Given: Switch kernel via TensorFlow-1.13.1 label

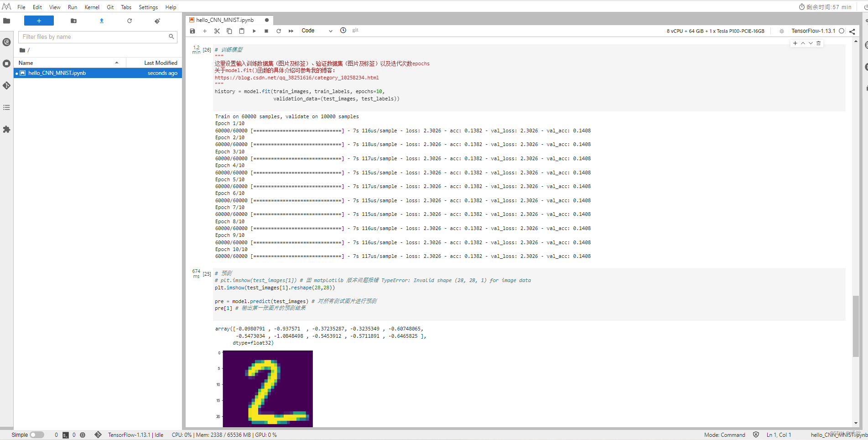Looking at the screenshot, I should pyautogui.click(x=813, y=31).
